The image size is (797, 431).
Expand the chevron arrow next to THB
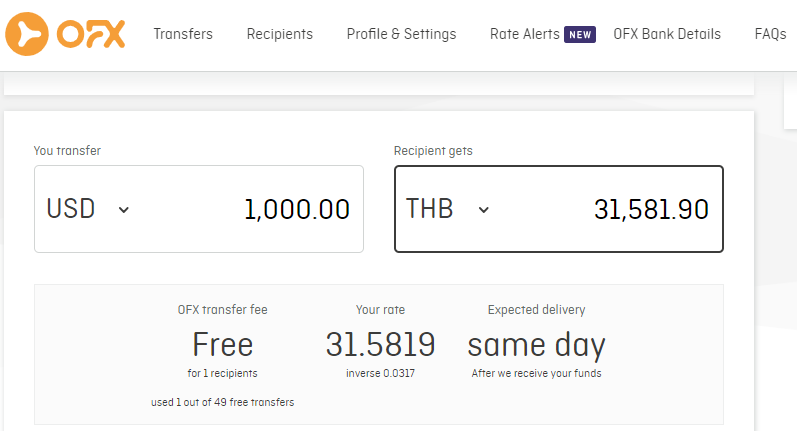coord(484,210)
